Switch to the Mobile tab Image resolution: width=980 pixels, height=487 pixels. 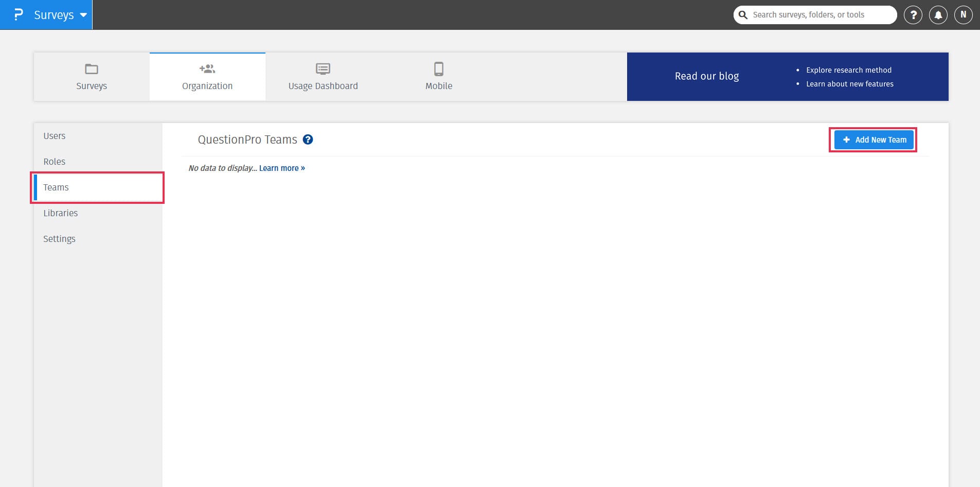point(438,76)
